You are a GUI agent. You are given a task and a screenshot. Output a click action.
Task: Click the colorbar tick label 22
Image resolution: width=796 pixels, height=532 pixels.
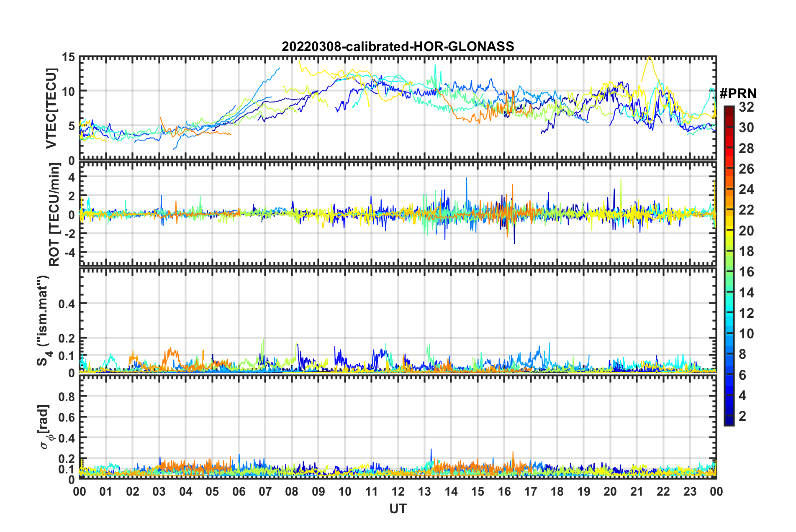click(x=746, y=210)
